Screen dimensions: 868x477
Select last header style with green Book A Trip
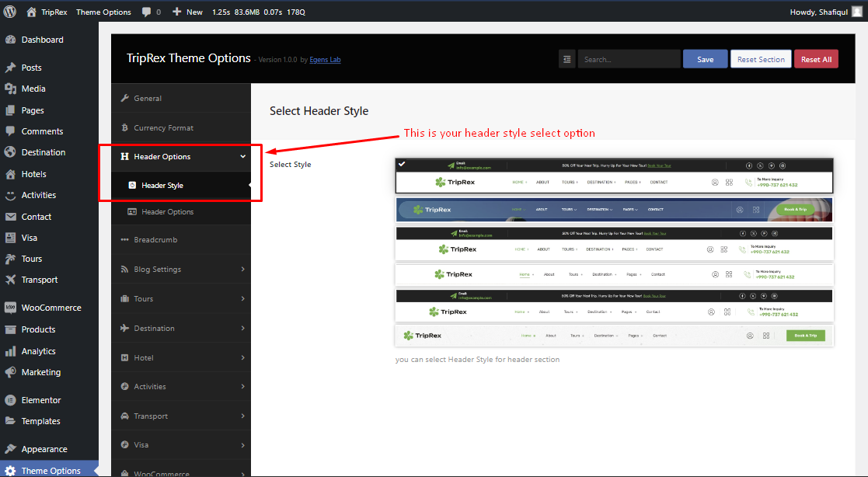(x=614, y=336)
